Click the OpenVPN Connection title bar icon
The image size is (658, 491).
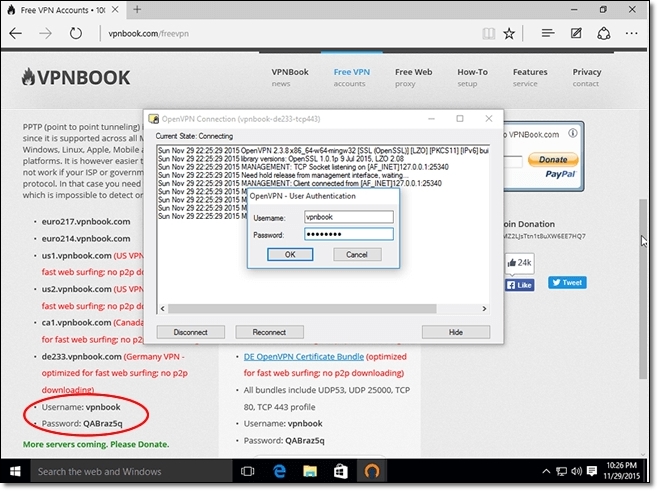click(x=154, y=119)
